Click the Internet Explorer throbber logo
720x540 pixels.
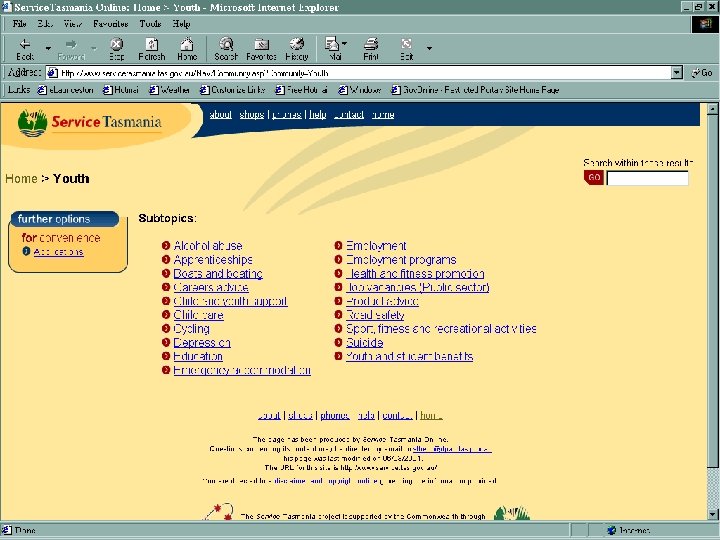click(x=704, y=24)
